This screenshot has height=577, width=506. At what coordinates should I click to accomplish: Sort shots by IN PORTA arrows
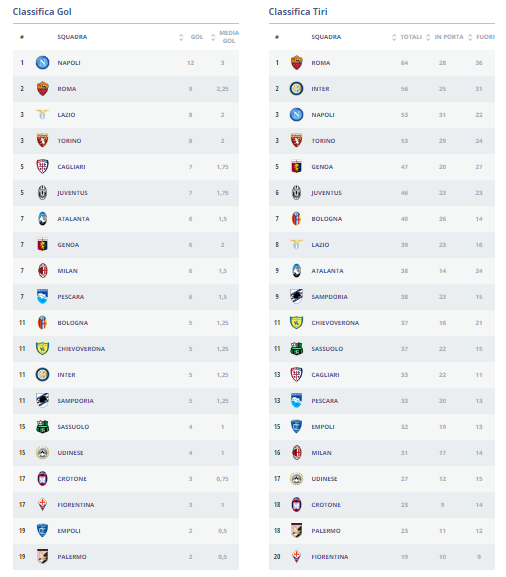click(x=428, y=37)
